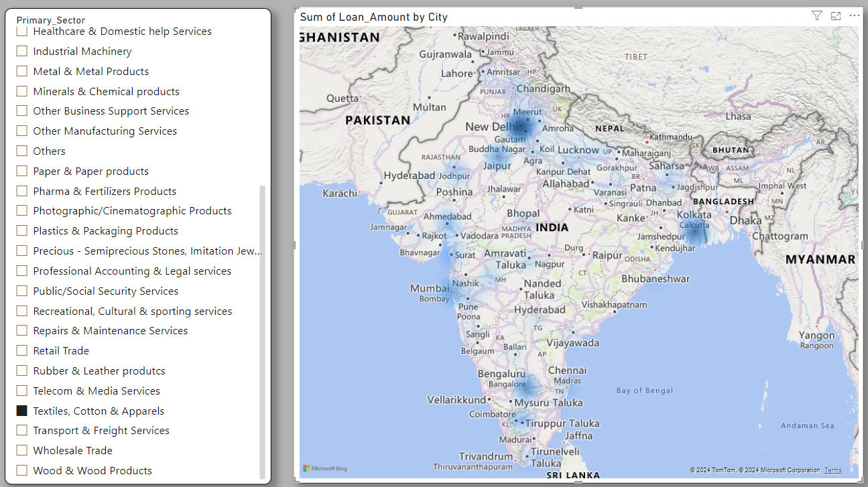Click the Allahabad label on the map
This screenshot has height=487, width=868.
566,184
